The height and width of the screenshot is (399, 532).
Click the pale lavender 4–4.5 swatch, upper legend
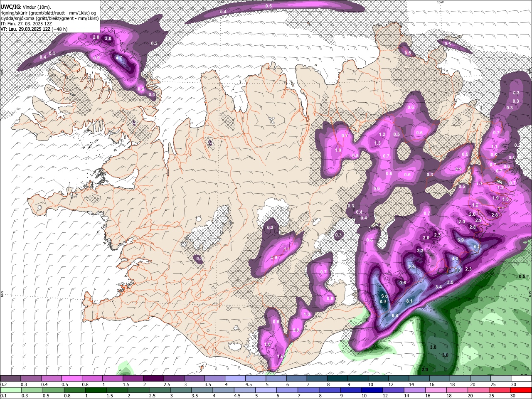[235, 379]
